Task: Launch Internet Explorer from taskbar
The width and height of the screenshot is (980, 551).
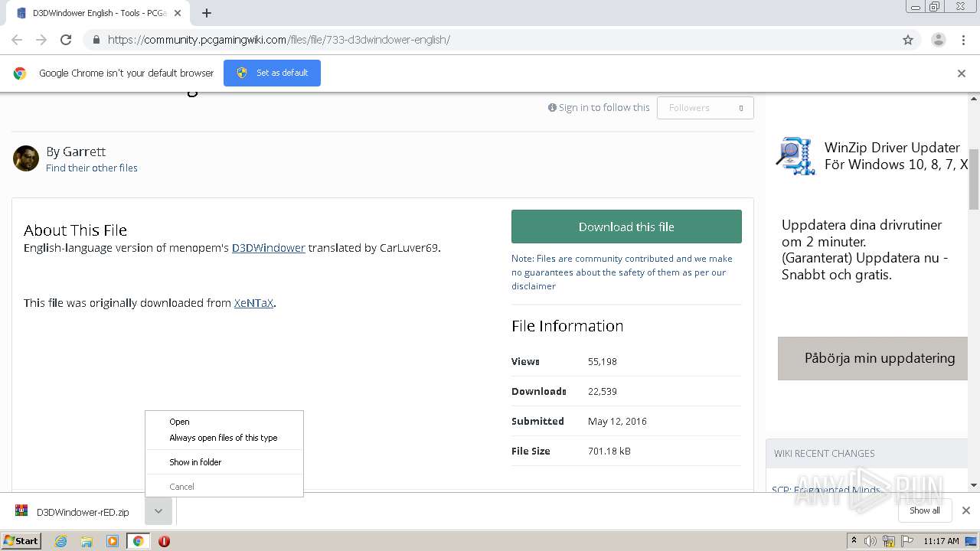Action: (x=60, y=541)
